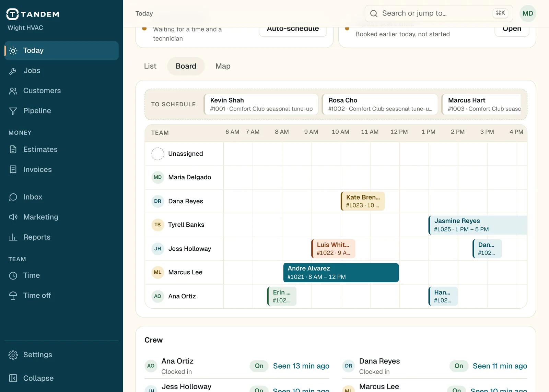The height and width of the screenshot is (392, 549).
Task: Open Marcus Hart's to-schedule job card
Action: [482, 104]
